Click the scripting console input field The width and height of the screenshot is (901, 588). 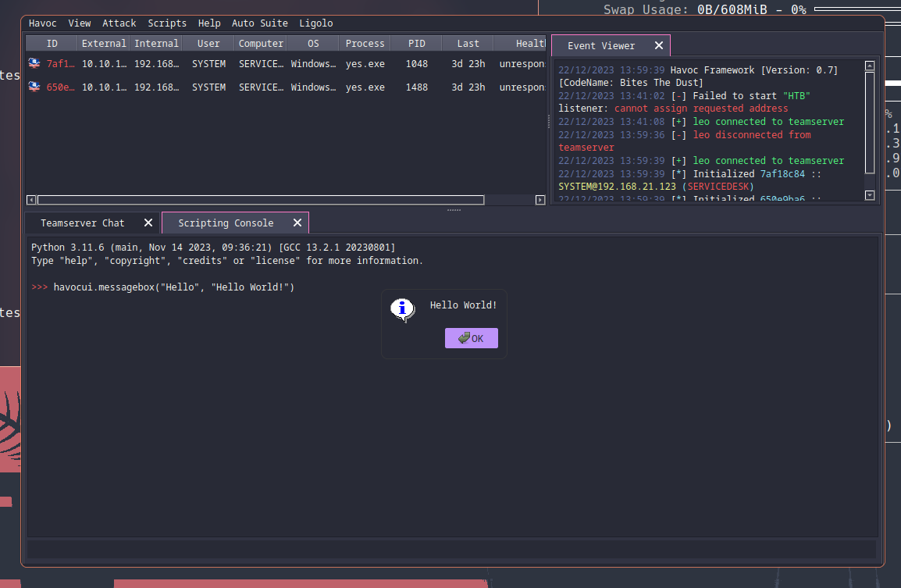[x=451, y=549]
